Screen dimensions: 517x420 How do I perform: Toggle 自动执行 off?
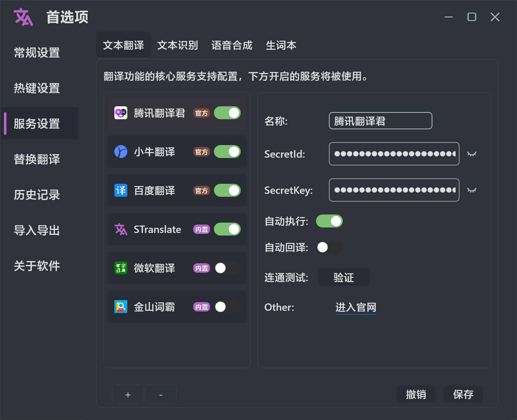pos(329,221)
